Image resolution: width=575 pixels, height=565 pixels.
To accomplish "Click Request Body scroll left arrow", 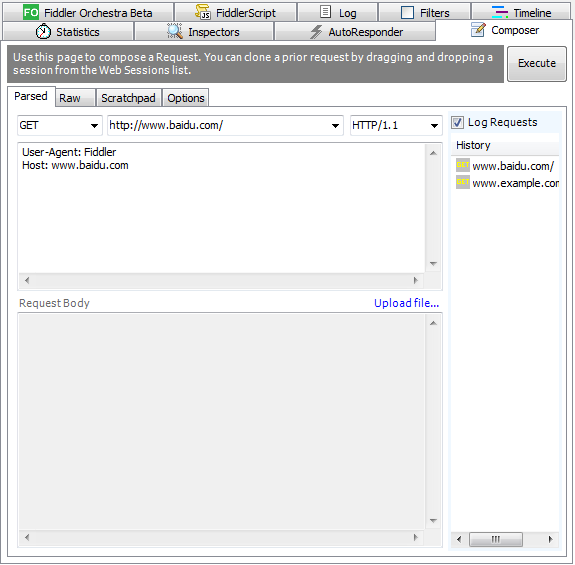I will 27,538.
